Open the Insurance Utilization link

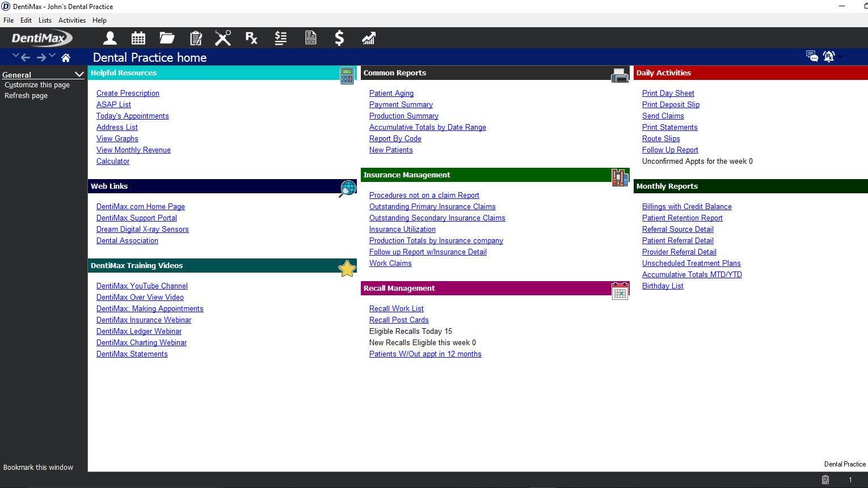coord(402,230)
